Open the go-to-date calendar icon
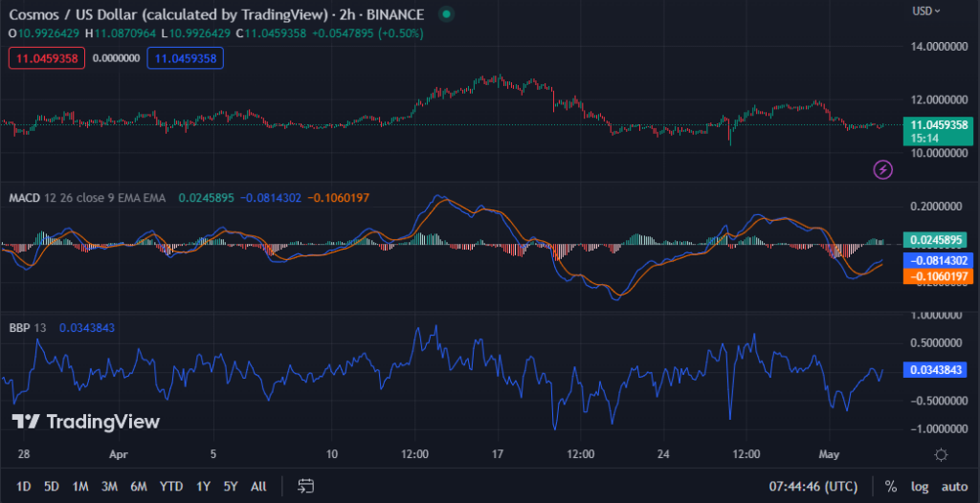 click(305, 486)
